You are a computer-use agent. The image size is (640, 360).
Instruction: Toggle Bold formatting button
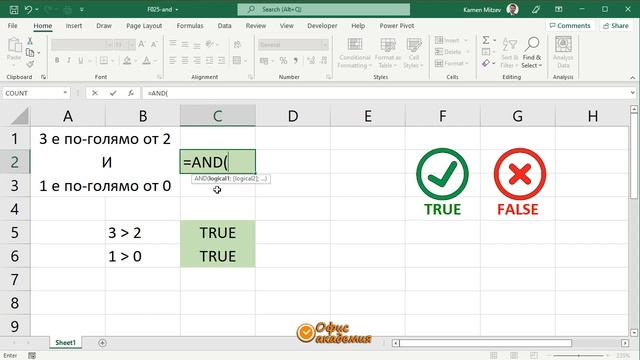(x=57, y=60)
